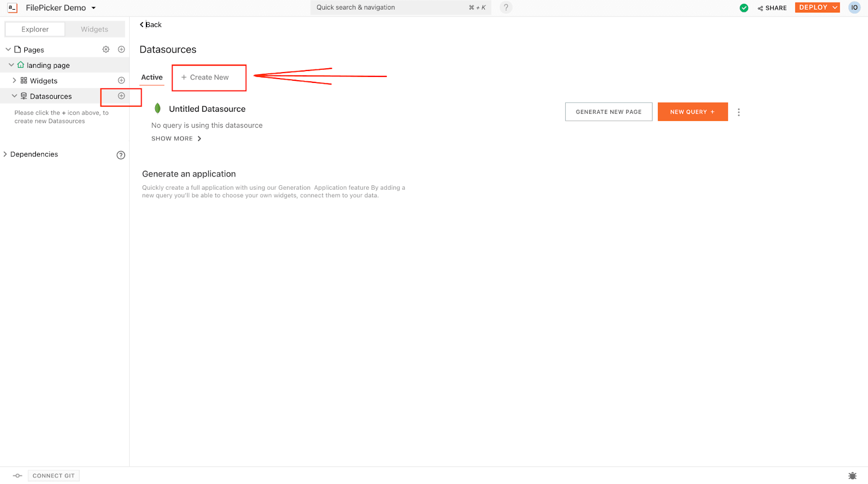Click the Generate New Page button

coord(608,112)
